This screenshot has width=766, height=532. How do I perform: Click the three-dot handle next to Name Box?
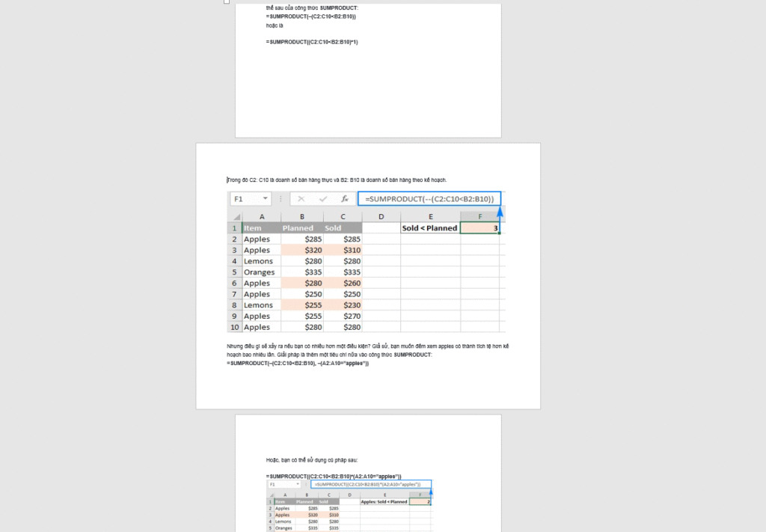point(281,199)
